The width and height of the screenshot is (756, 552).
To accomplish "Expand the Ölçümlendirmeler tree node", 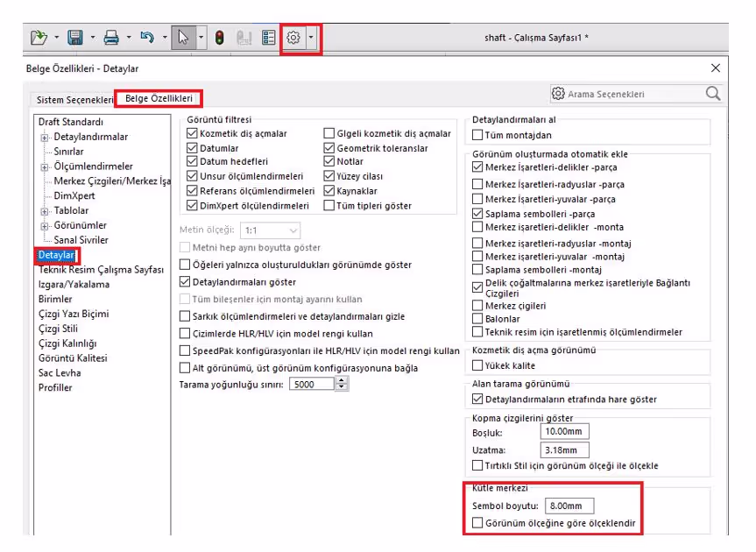I will (x=45, y=167).
